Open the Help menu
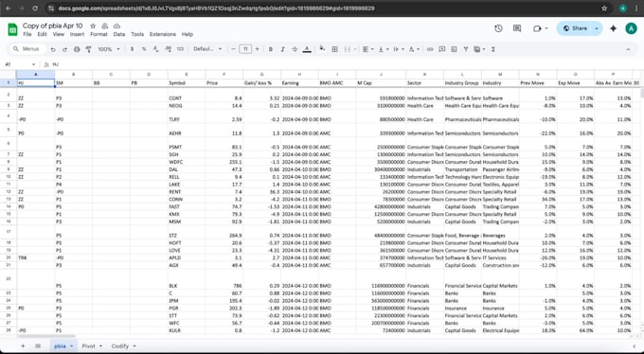Viewport: 644px width, 354px height. point(188,34)
